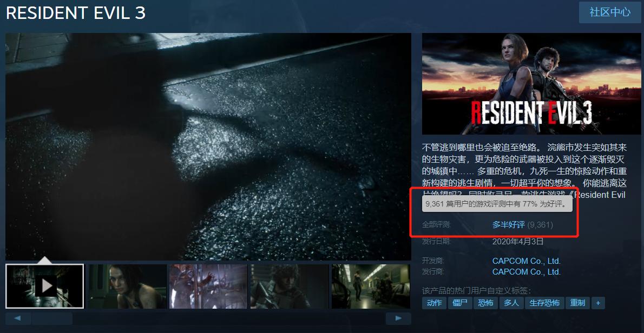
Task: Click the thumbnail strip scrollbar handle
Action: coord(52,318)
